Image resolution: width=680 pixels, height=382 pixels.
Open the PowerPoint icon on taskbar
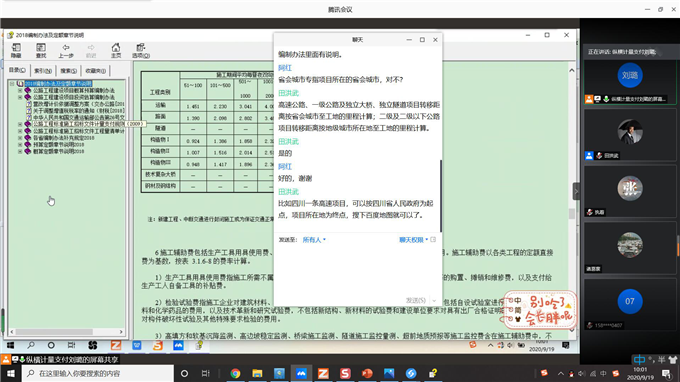367,373
